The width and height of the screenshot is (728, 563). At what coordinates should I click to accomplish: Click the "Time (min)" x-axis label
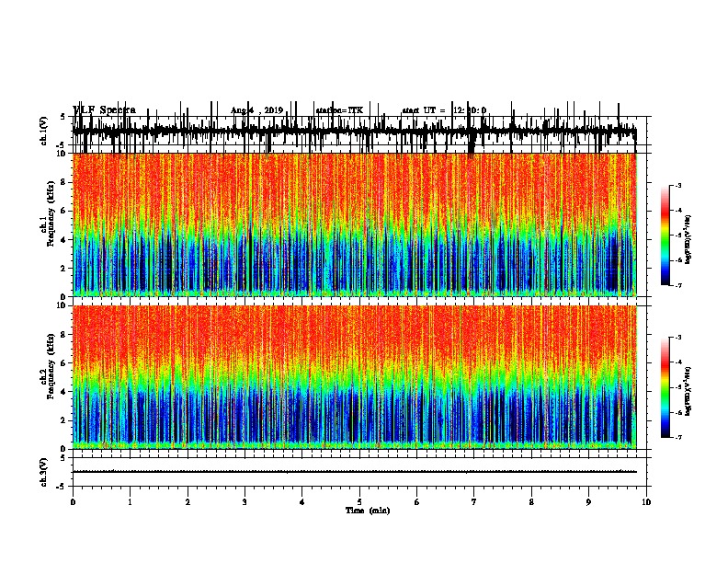tap(368, 511)
